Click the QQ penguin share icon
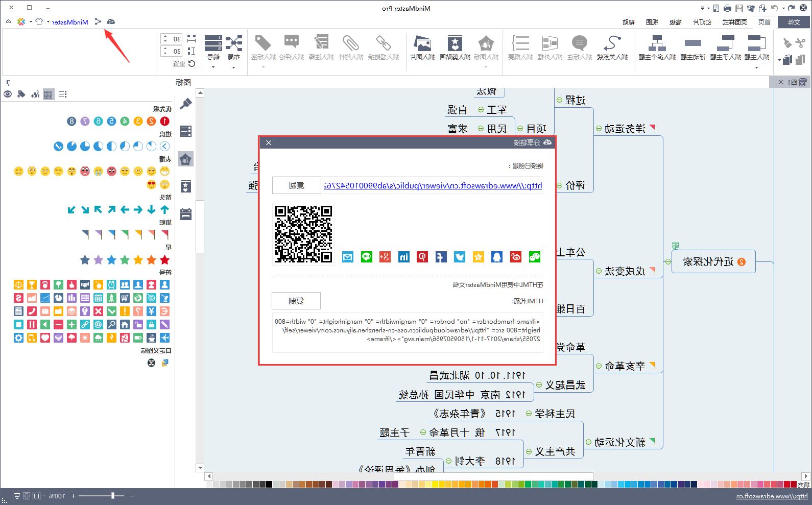Viewport: 812px width, 505px height. pyautogui.click(x=497, y=257)
